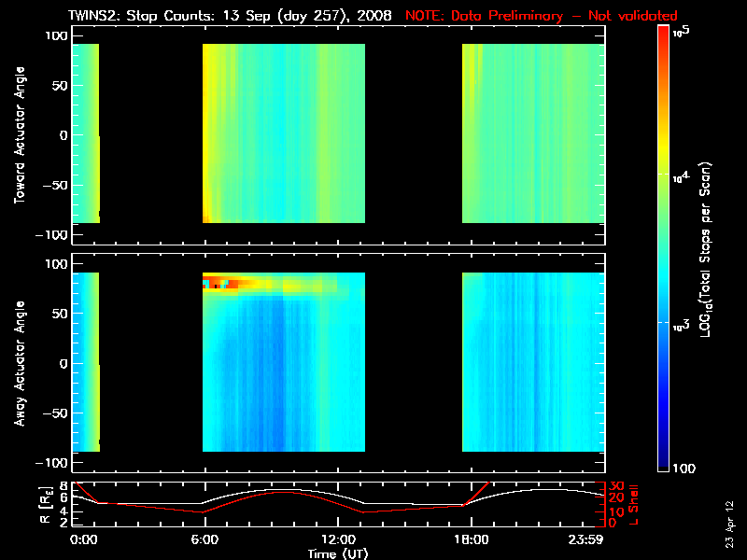Click the '-100' tick on the Away Actuator axis
747x560 pixels.
(x=52, y=463)
